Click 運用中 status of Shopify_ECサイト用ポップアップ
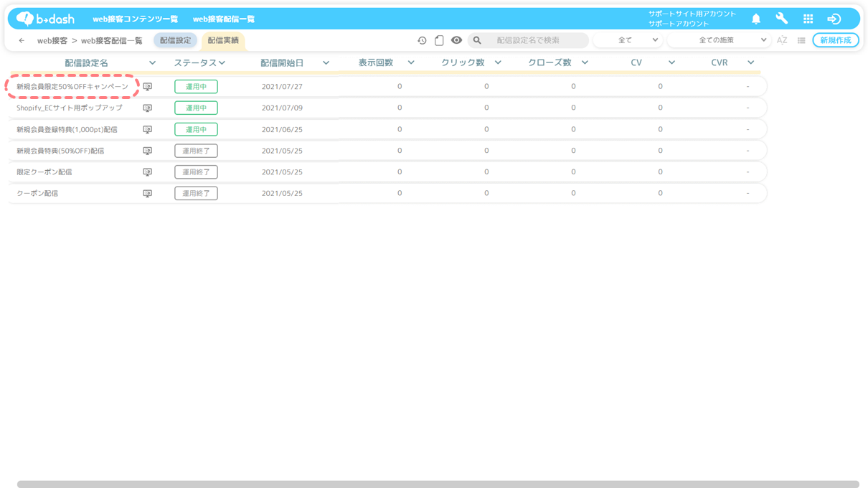The image size is (868, 488). [196, 108]
